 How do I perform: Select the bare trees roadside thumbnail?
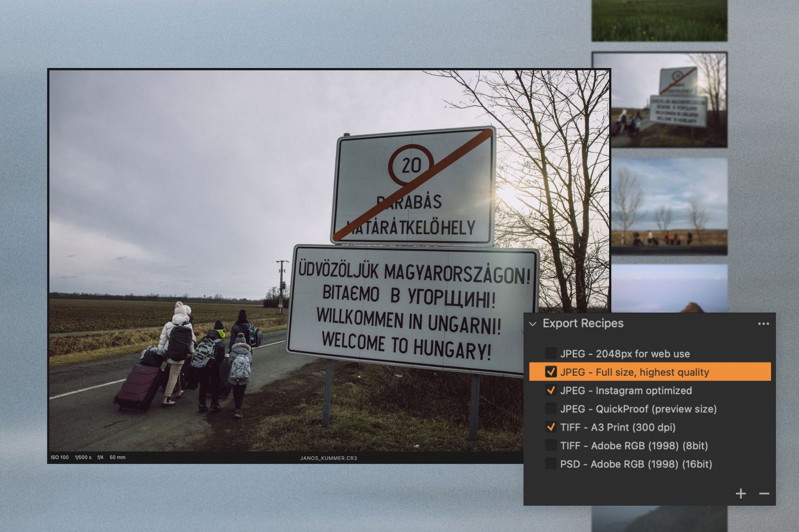coord(669,206)
